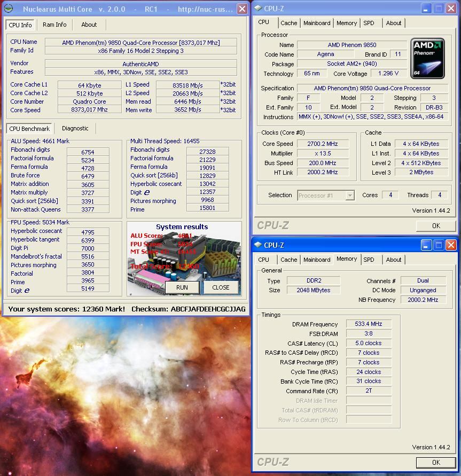Select the Memory tab in the lower CPU-Z window

347,259
